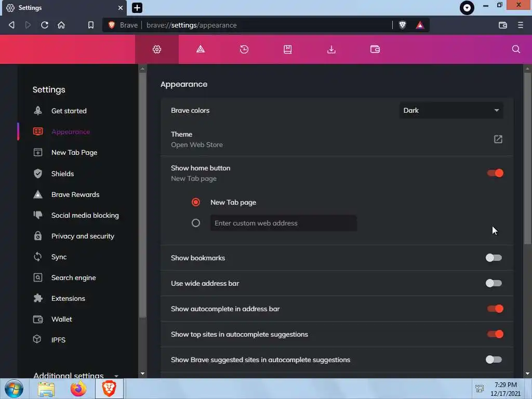
Task: Click the back navigation arrow
Action: tap(11, 25)
